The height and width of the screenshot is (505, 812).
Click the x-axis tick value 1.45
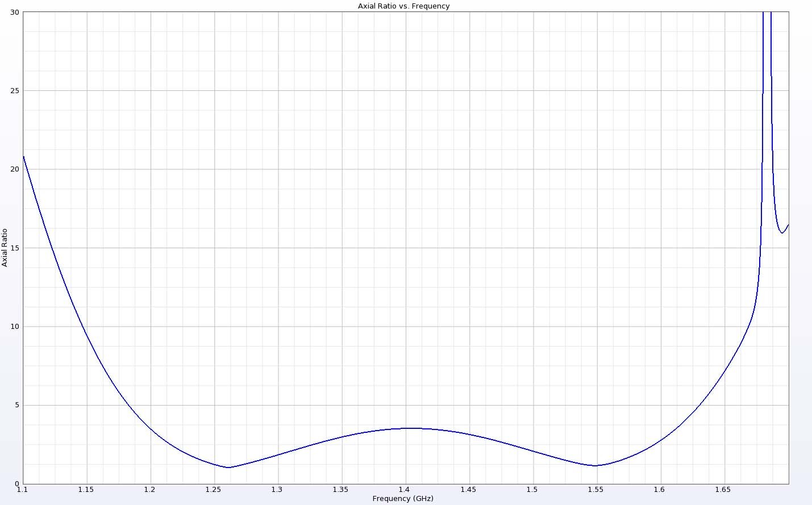point(468,490)
